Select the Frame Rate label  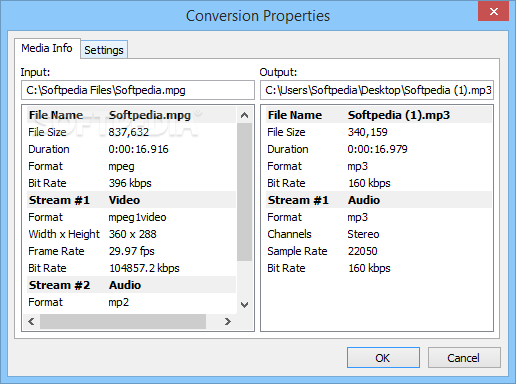(56, 251)
